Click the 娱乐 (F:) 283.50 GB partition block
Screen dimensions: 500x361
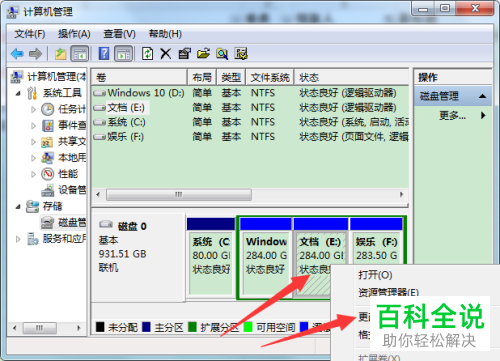tap(376, 247)
